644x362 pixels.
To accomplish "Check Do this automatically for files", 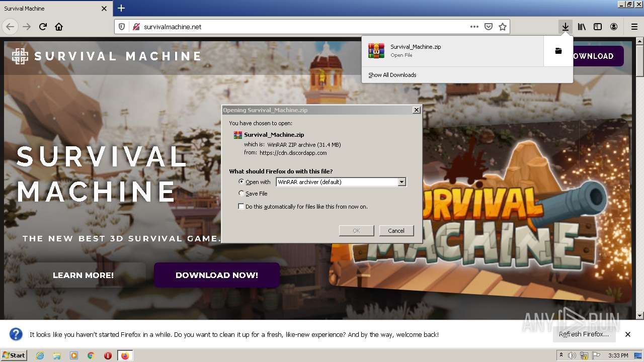I will click(x=242, y=207).
